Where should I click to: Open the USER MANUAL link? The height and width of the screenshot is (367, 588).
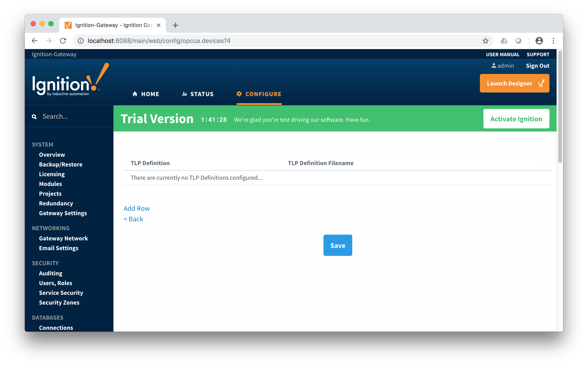pos(502,54)
